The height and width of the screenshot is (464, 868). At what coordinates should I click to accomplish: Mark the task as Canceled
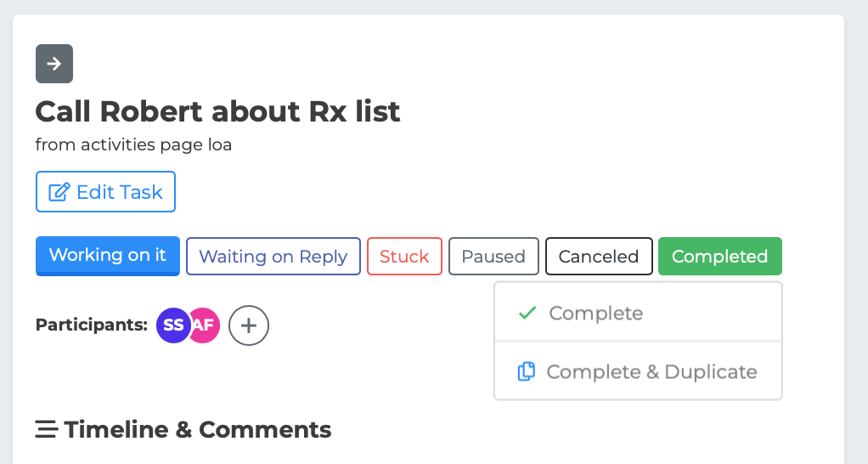pos(599,257)
